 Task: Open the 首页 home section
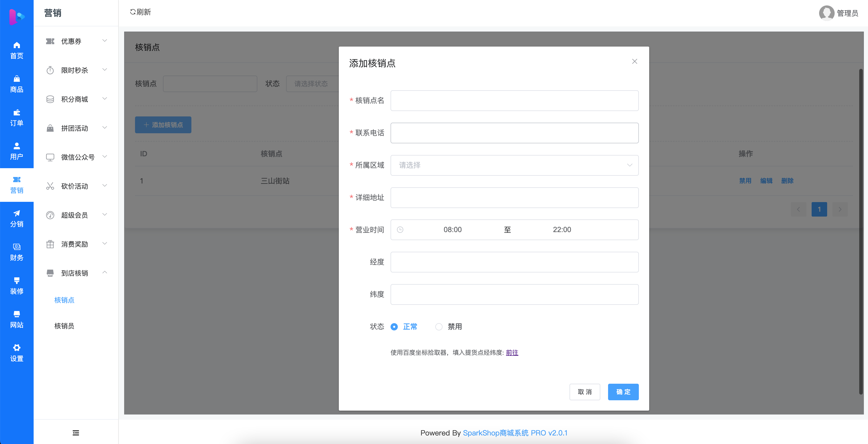point(17,50)
